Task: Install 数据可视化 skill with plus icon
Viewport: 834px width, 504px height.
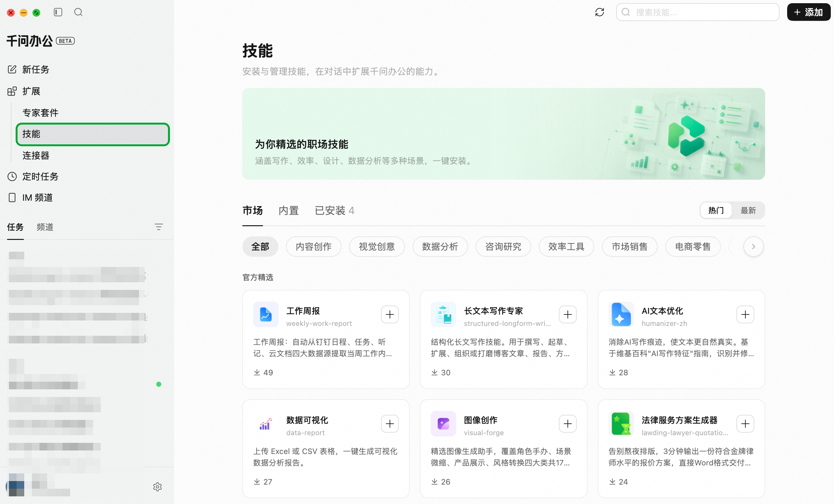Action: (x=390, y=423)
